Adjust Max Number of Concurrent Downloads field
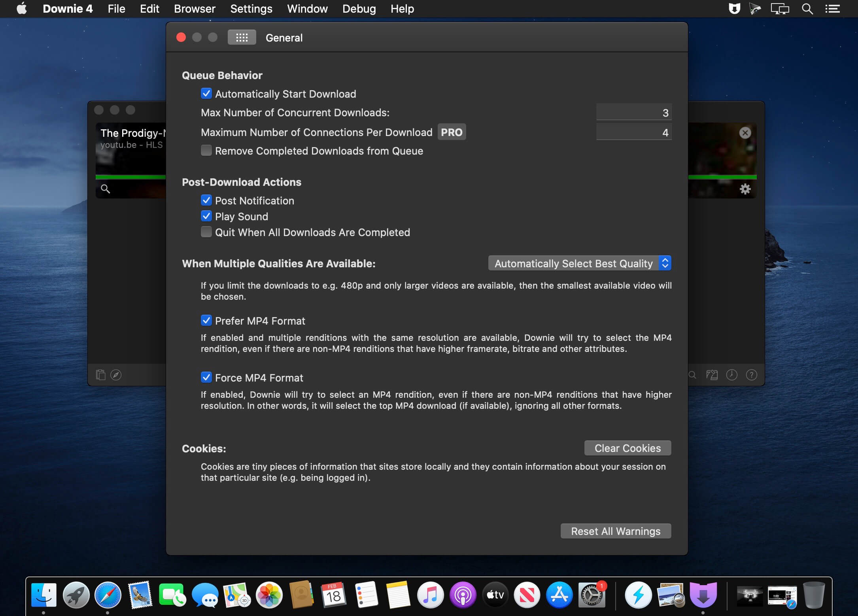 point(633,113)
